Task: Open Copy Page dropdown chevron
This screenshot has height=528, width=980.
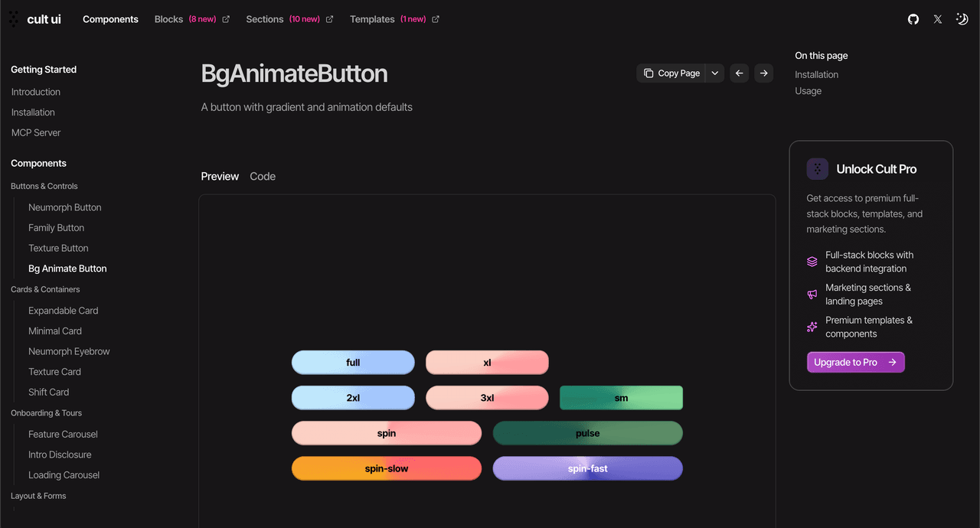Action: pyautogui.click(x=714, y=73)
